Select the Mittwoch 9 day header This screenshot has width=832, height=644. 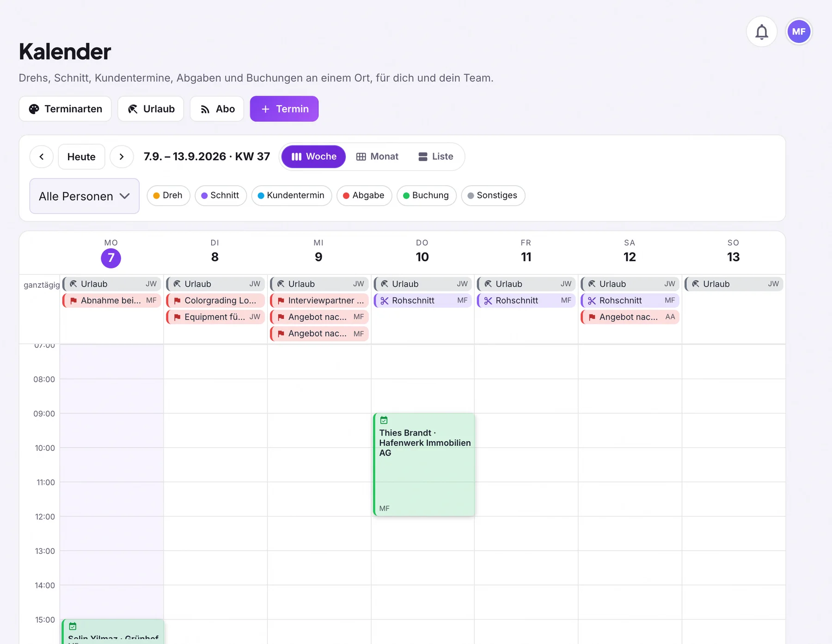tap(318, 252)
